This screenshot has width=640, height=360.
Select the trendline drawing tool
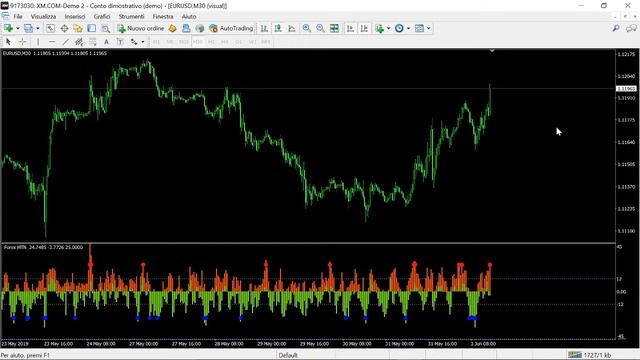(x=65, y=42)
